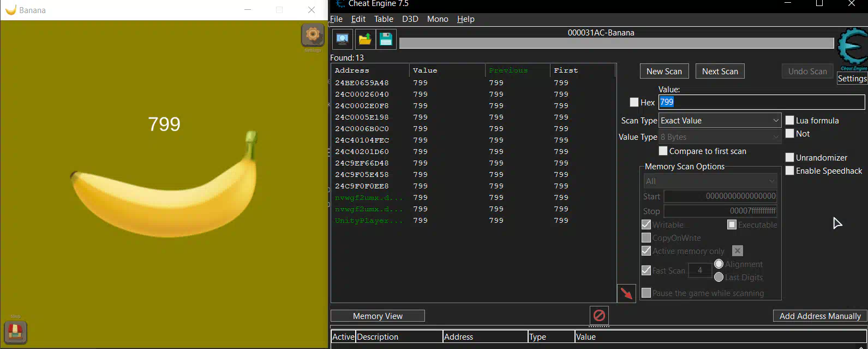Toggle the Fast Scan checkbox
Screen dimensions: 868x349
point(646,270)
